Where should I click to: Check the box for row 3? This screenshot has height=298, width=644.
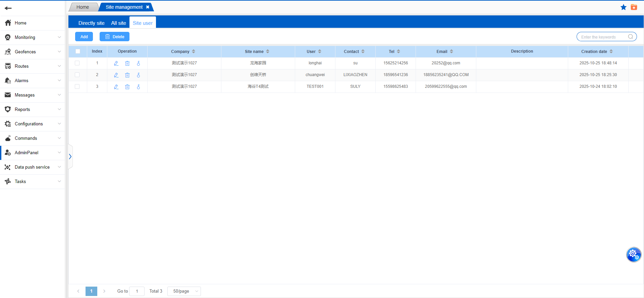77,86
